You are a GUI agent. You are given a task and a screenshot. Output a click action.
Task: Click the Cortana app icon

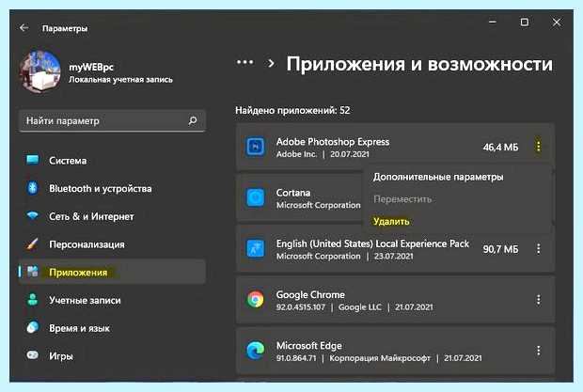256,197
